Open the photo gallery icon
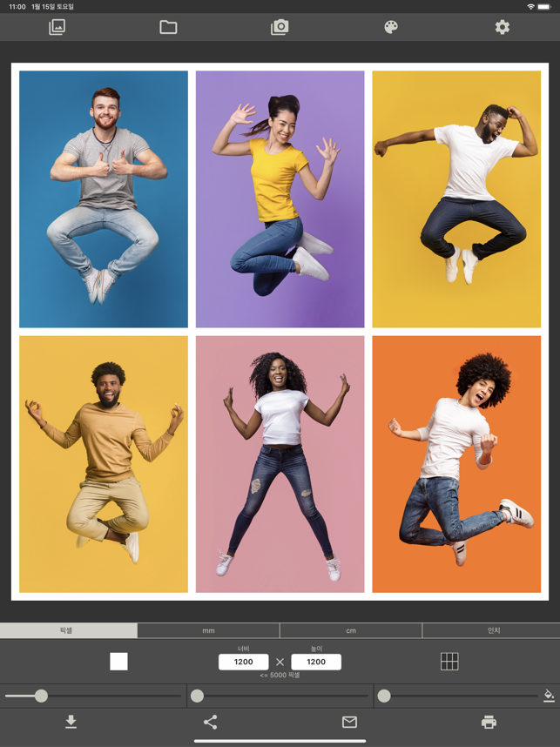Screen dimensions: 560x747 point(57,27)
